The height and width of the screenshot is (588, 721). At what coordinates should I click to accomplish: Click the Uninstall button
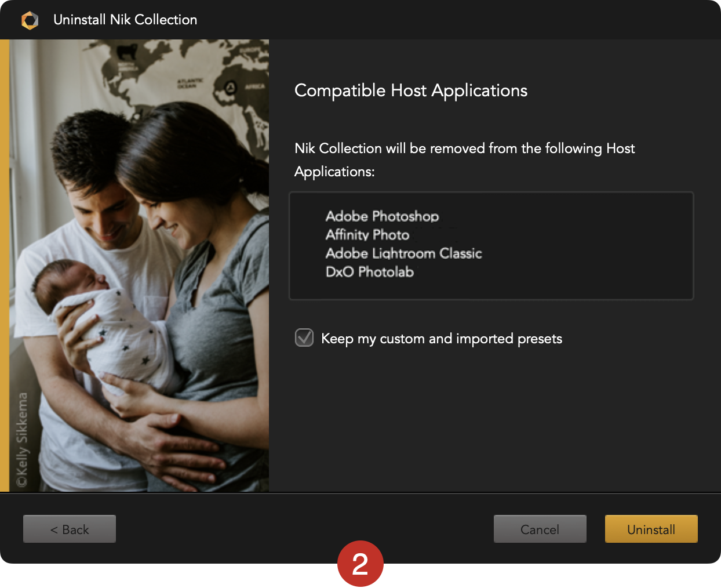(651, 529)
